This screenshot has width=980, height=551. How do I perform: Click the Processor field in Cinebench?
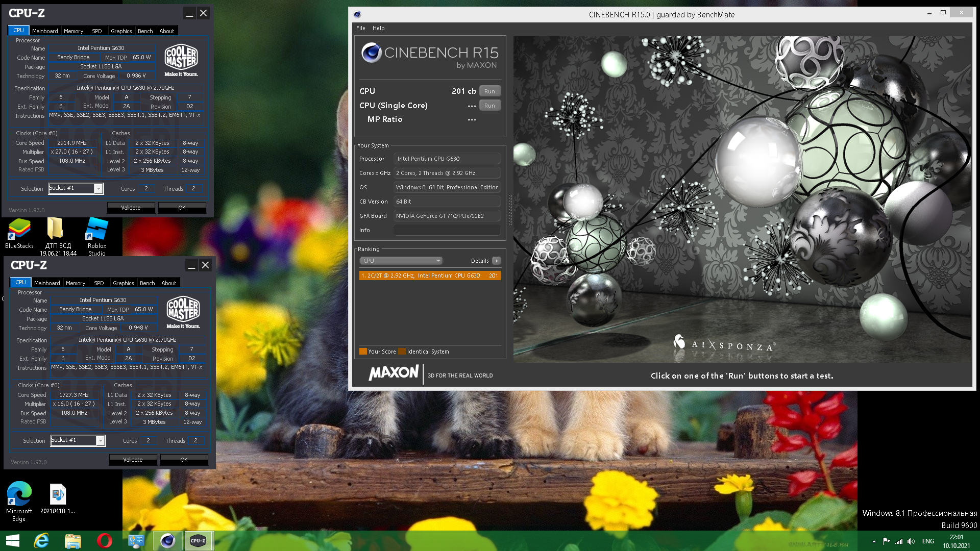(447, 159)
